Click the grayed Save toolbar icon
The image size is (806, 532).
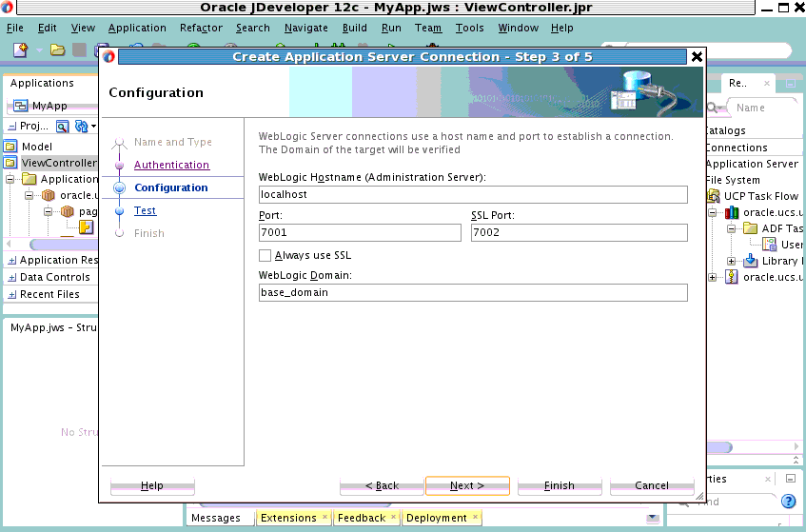pos(79,49)
